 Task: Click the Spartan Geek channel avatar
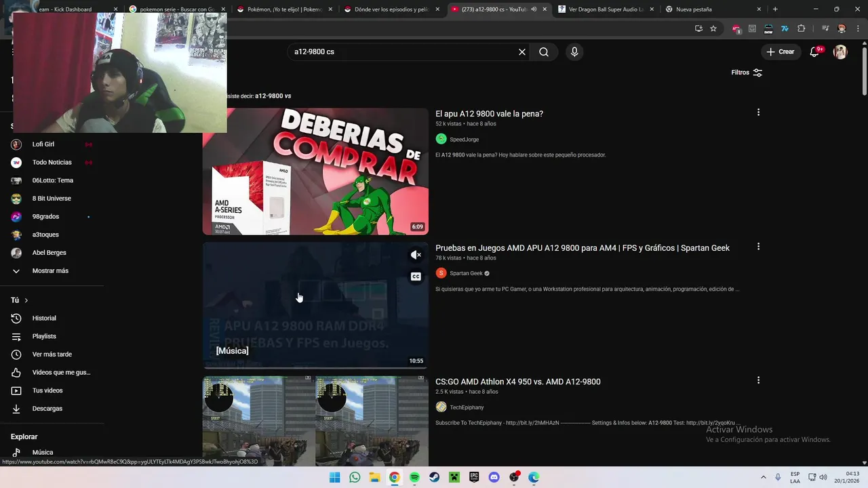(441, 273)
